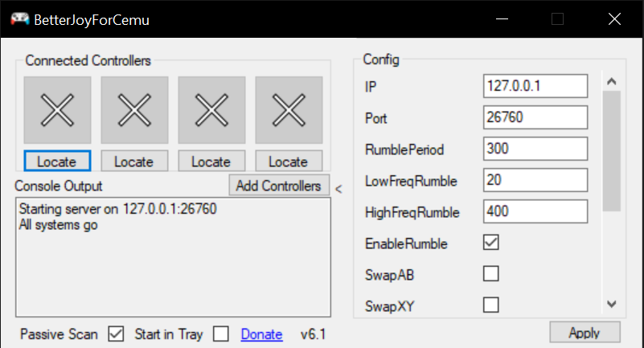Click the Console Output text box
This screenshot has height=348, width=644.
[x=174, y=257]
